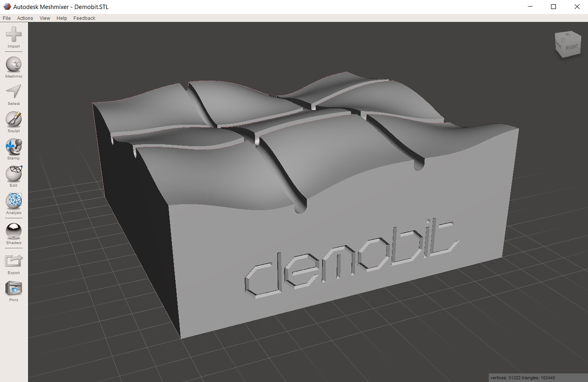
Task: Minimize the Meshmixer window
Action: (x=530, y=6)
